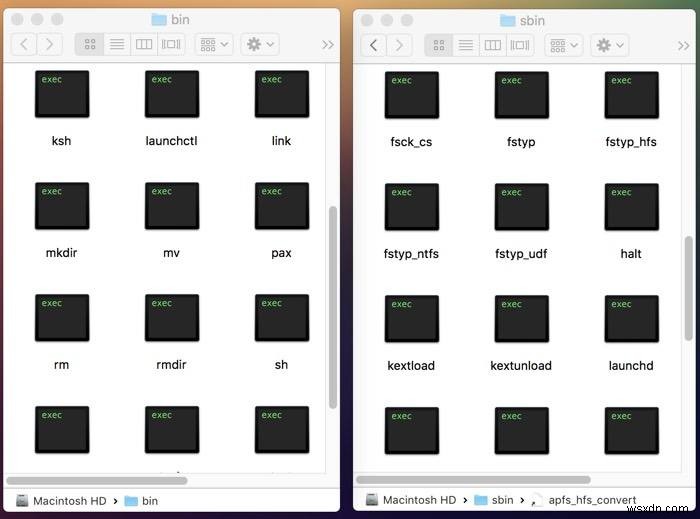700x519 pixels.
Task: Click horizontal scrollbar in sbin window
Action: click(473, 480)
